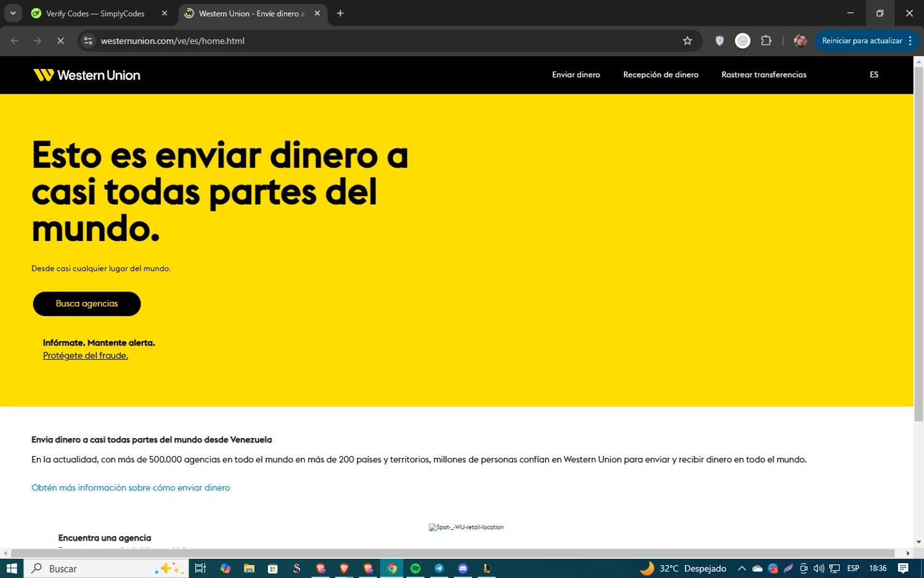Show hidden system tray icons
This screenshot has height=578, width=924.
[742, 568]
